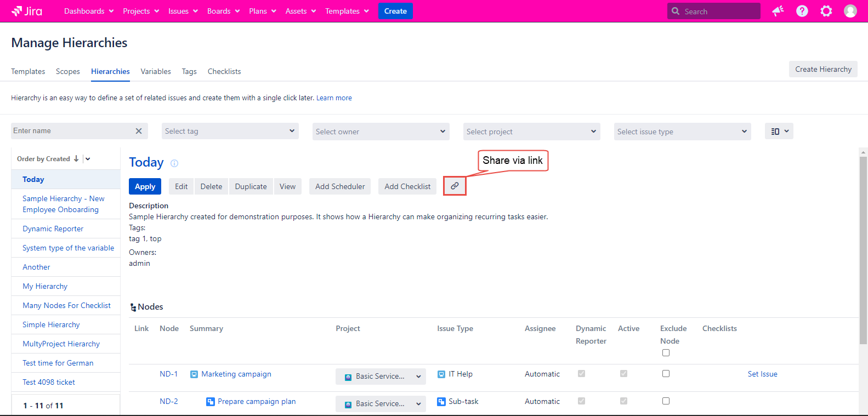The image size is (868, 416).
Task: Toggle sort direction arrow for Order by Created
Action: (x=76, y=159)
